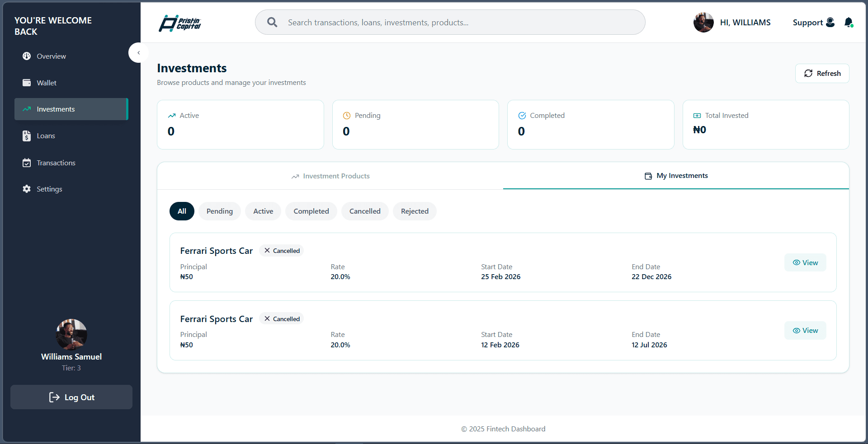Click the Investments trend icon in sidebar
The height and width of the screenshot is (444, 868).
[27, 109]
